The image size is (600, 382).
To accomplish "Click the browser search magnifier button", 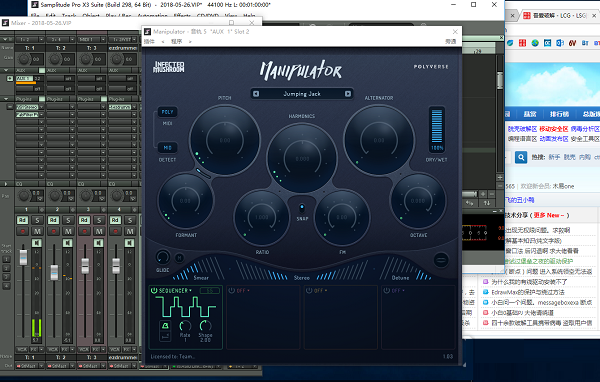I will [x=521, y=157].
